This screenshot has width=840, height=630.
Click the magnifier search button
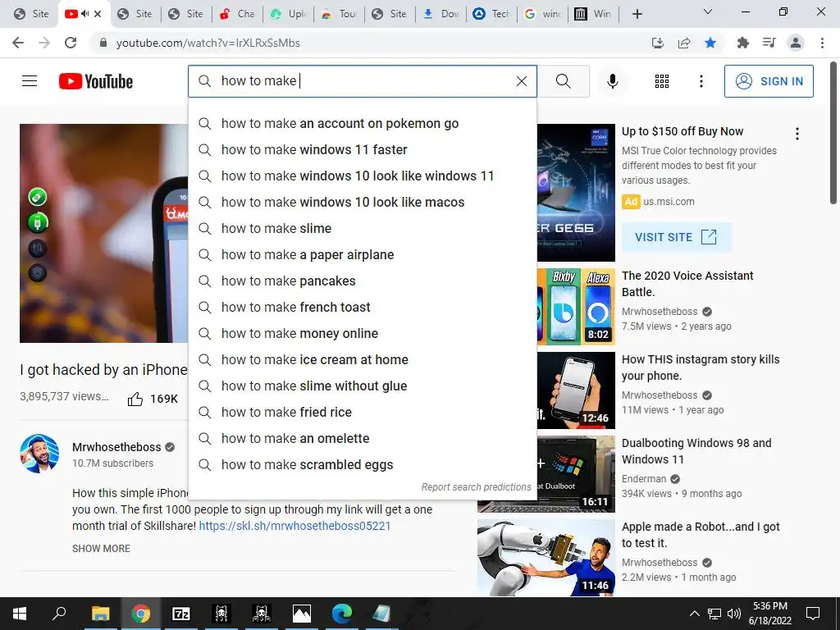563,81
